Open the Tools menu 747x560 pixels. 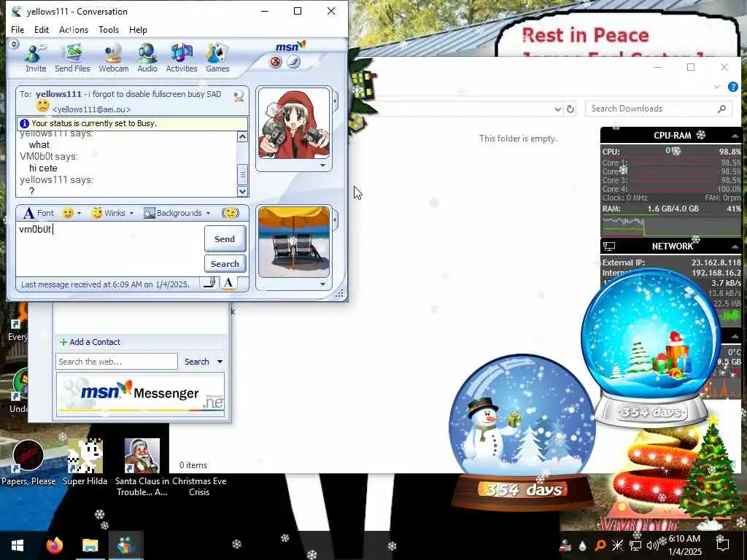click(x=109, y=29)
